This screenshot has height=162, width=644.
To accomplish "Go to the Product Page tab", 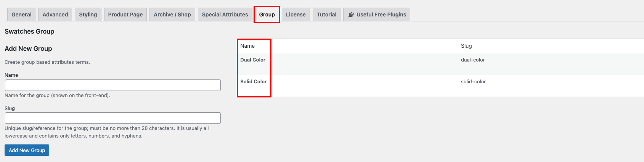I will (125, 15).
